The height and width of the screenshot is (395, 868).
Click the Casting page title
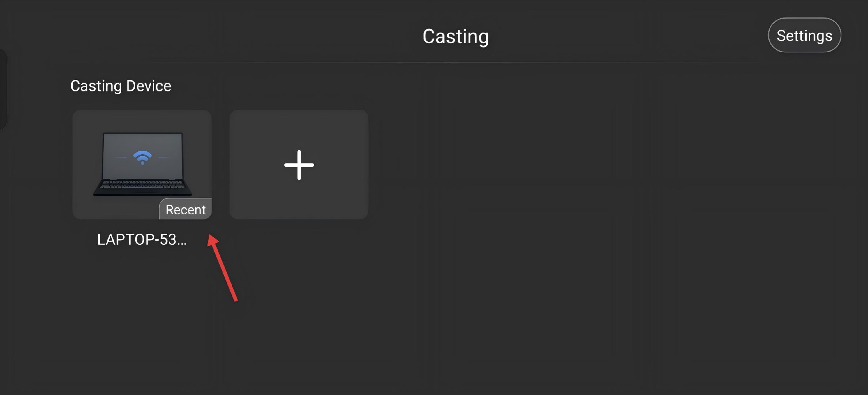tap(456, 37)
